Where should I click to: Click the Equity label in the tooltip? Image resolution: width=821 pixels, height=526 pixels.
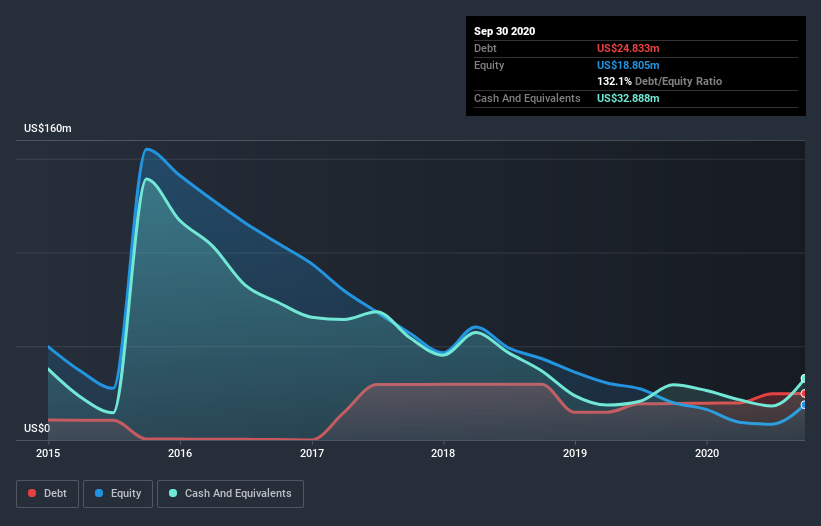click(489, 65)
